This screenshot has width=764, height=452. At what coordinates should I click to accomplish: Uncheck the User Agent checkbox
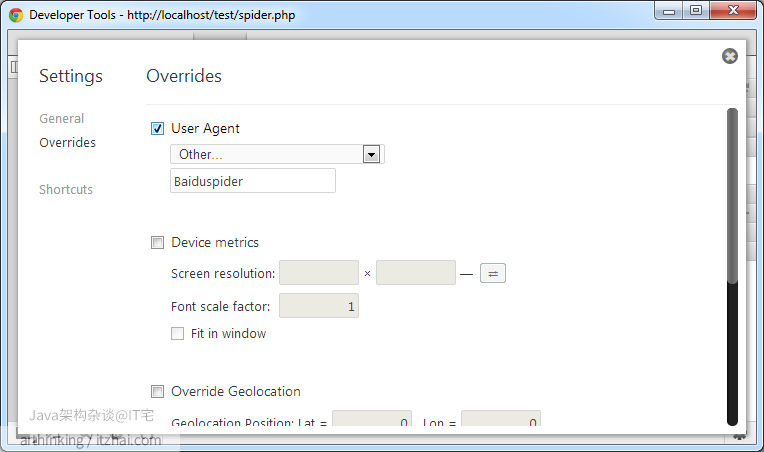point(157,129)
